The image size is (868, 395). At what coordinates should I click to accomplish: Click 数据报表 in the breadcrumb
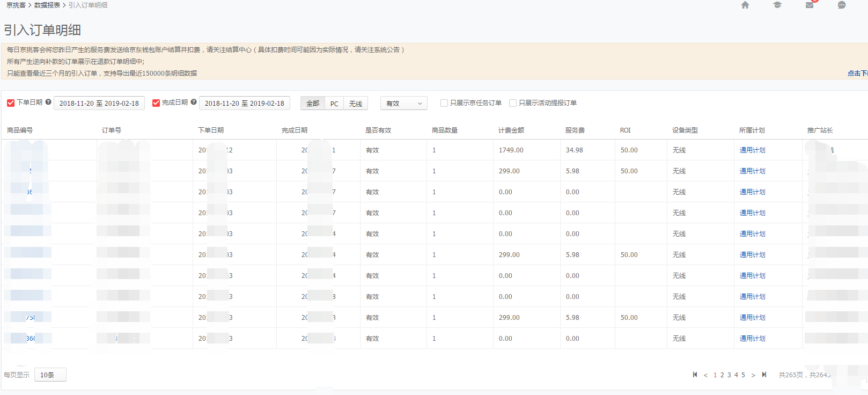click(x=47, y=5)
